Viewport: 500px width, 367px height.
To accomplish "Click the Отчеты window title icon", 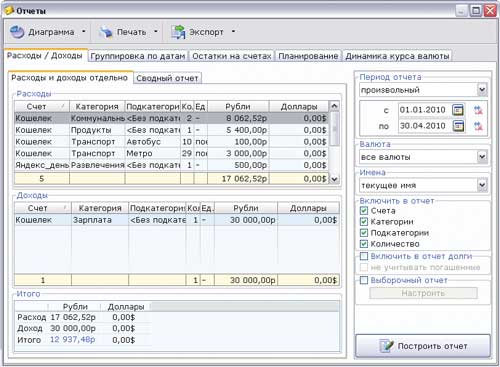I will [9, 10].
